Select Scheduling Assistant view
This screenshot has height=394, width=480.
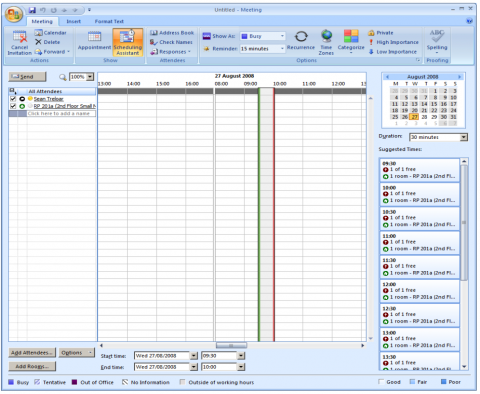pyautogui.click(x=128, y=42)
